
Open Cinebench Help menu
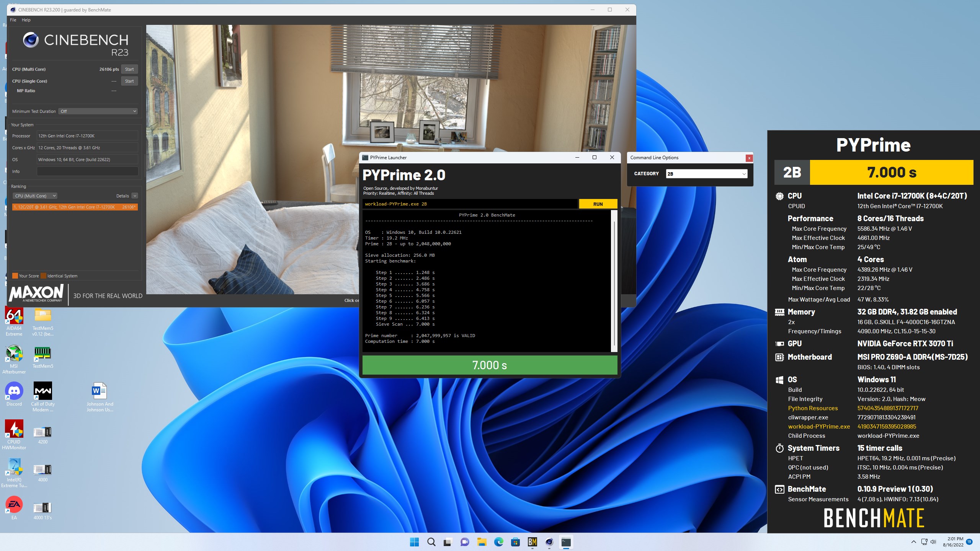coord(26,20)
